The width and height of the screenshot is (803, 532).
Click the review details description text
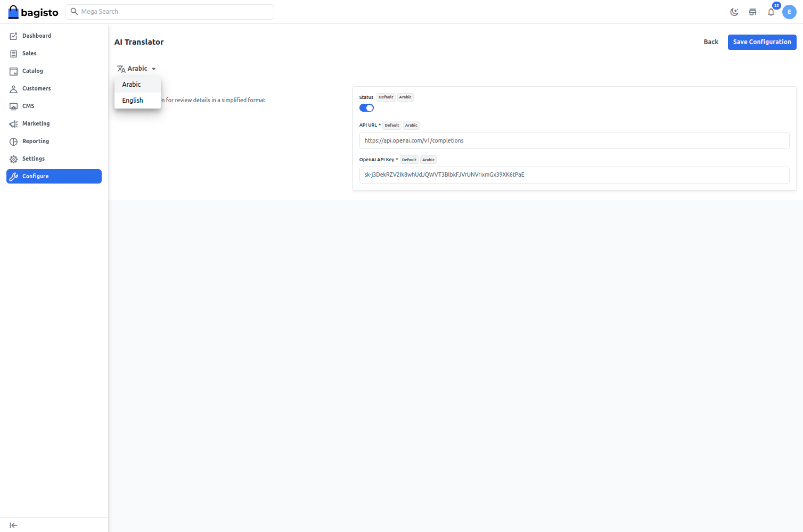(213, 100)
